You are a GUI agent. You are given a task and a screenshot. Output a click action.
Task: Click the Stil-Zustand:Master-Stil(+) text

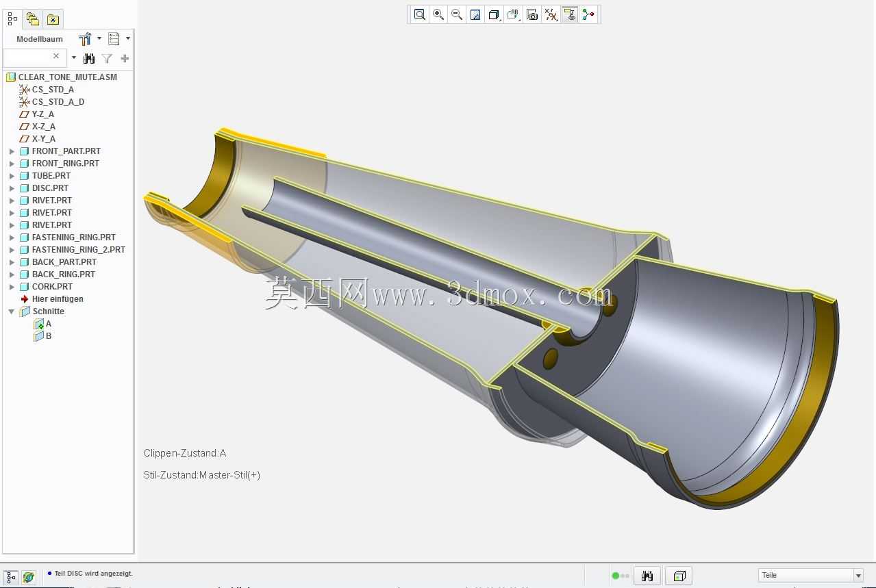(202, 475)
